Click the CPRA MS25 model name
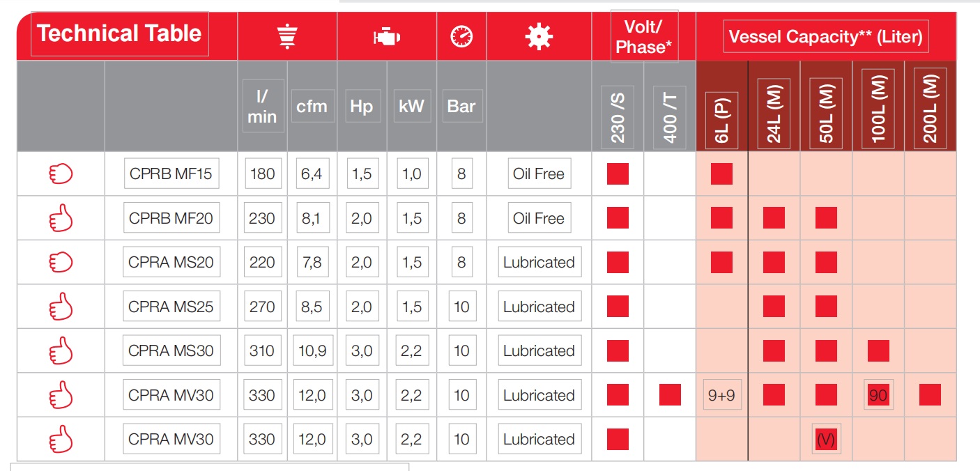Image resolution: width=980 pixels, height=471 pixels. 171,307
